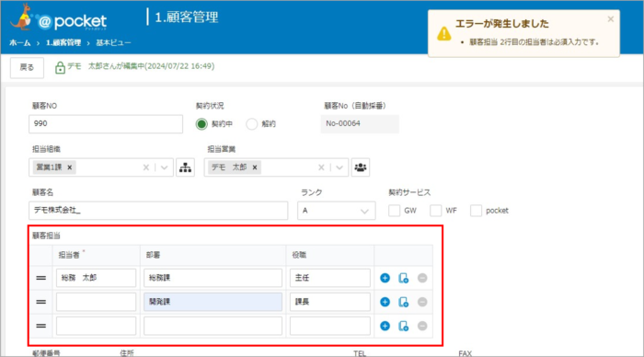This screenshot has height=357, width=644.
Task: Open user group picker icon
Action: (x=361, y=167)
